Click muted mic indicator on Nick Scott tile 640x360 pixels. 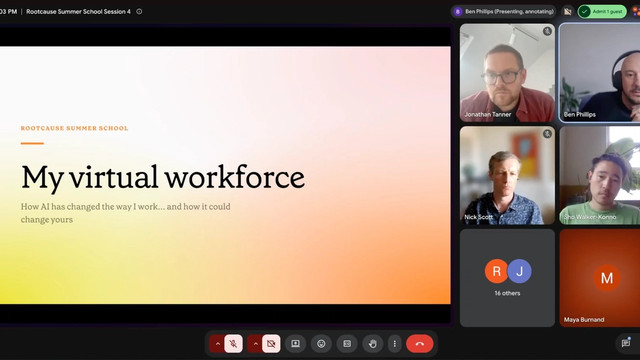point(547,133)
